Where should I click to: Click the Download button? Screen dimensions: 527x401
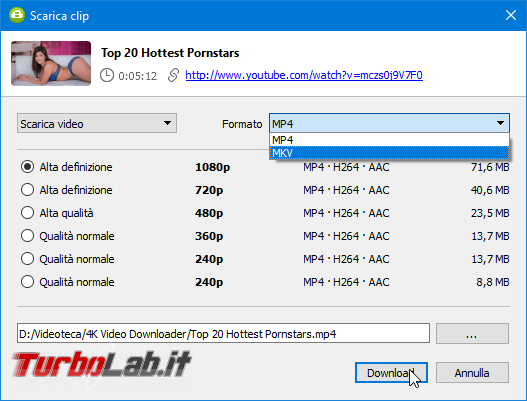391,372
